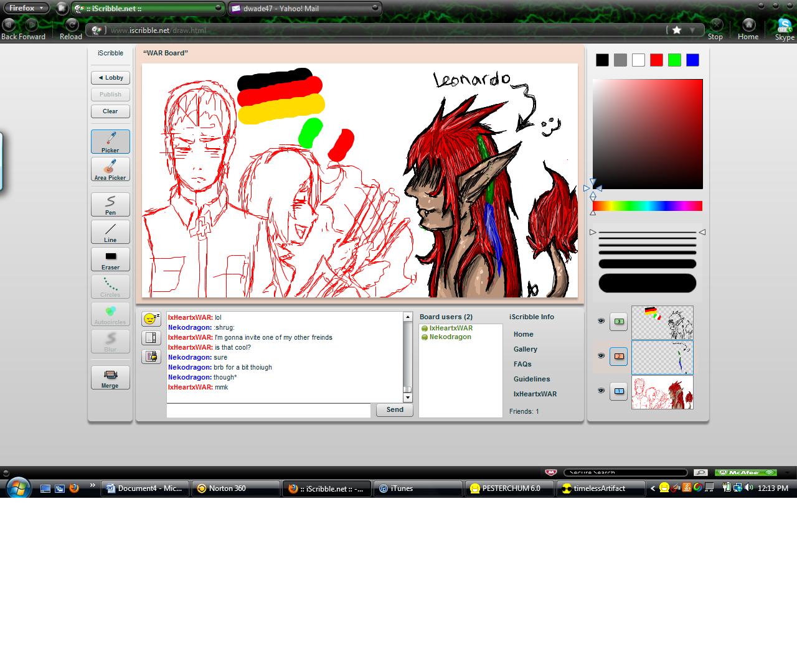Open the iScribble Info Home link
Image resolution: width=797 pixels, height=672 pixels.
(523, 334)
